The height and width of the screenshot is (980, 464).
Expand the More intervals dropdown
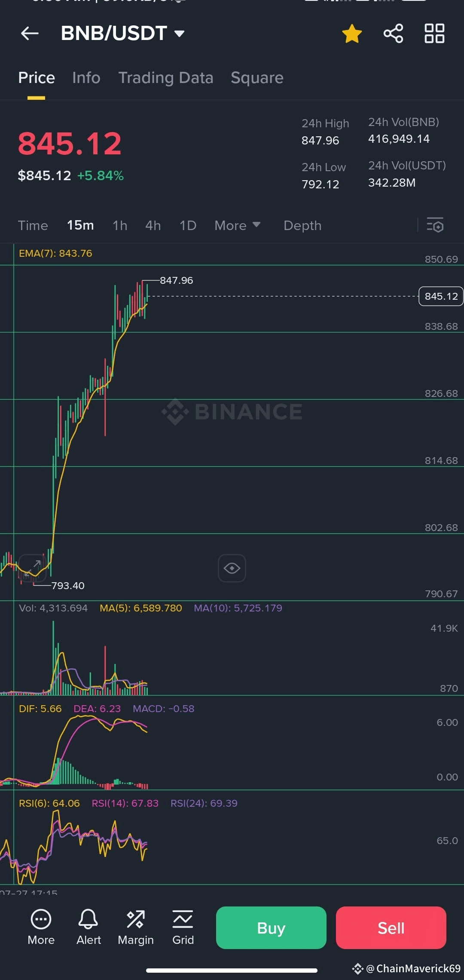238,225
